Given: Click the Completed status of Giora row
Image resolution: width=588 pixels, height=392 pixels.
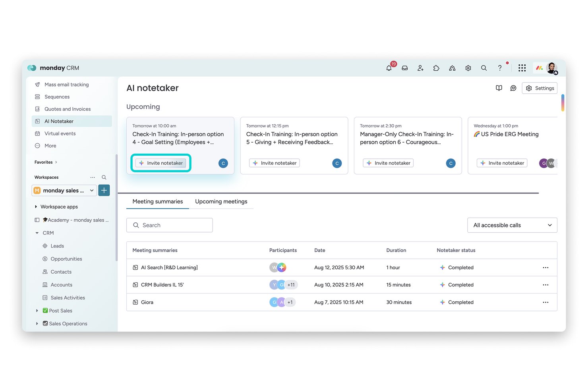Looking at the screenshot, I should [x=457, y=302].
